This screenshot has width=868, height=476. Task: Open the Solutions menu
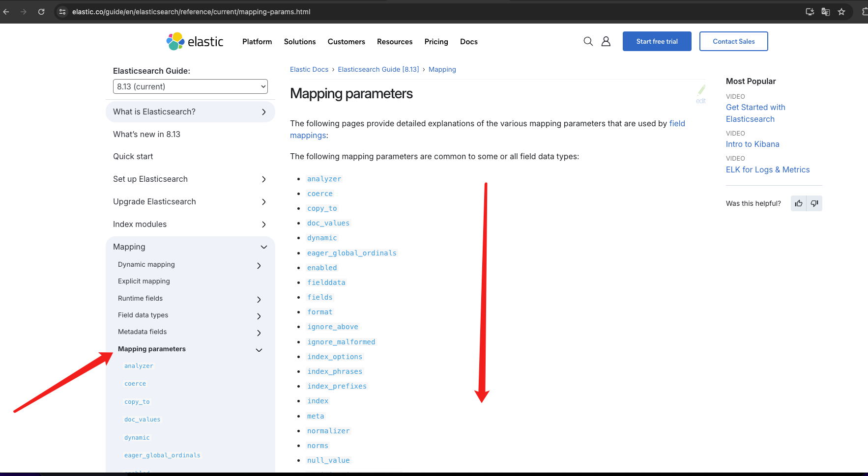tap(300, 42)
